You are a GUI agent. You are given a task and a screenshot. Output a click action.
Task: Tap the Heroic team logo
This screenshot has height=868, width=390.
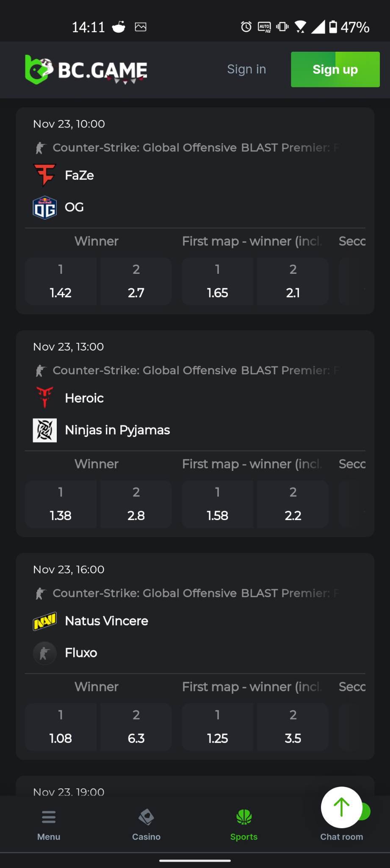(44, 398)
